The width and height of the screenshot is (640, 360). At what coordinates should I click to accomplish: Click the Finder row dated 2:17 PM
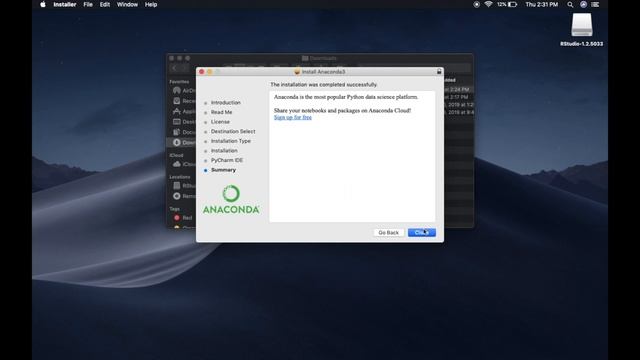pyautogui.click(x=459, y=97)
